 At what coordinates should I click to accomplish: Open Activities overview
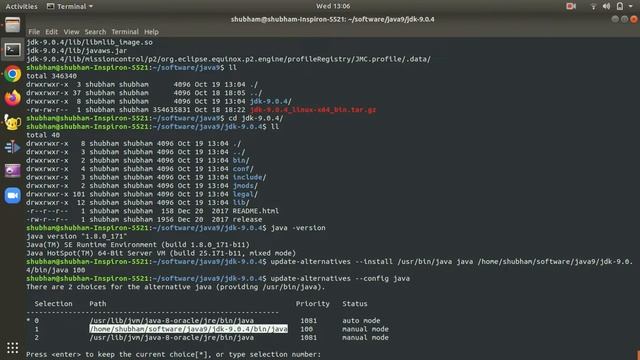21,6
